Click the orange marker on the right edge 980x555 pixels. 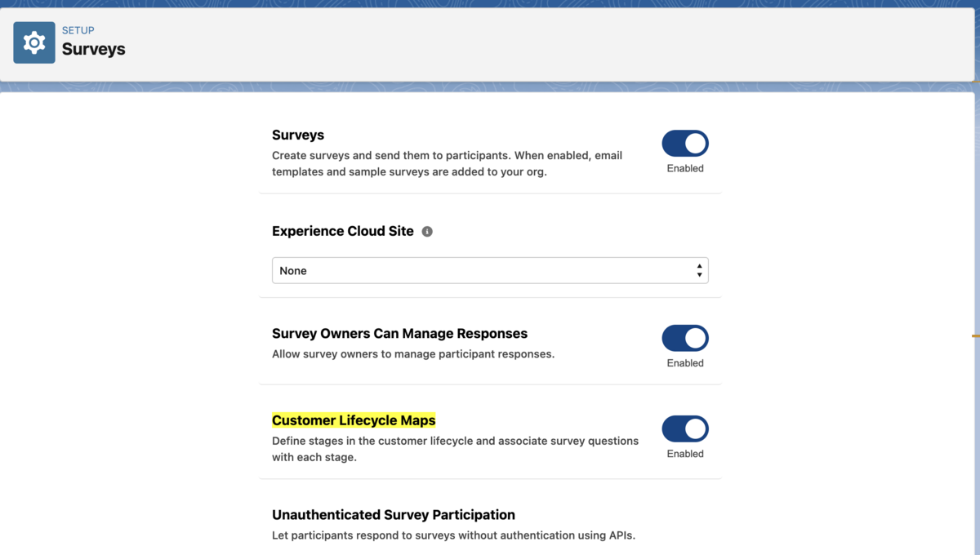[x=974, y=335]
